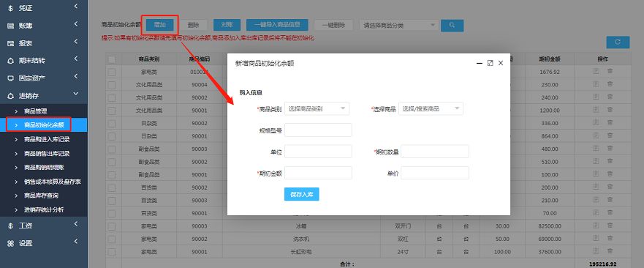
Task: Click edit icon in the 82500.00 冰箱 row
Action: coord(596,226)
